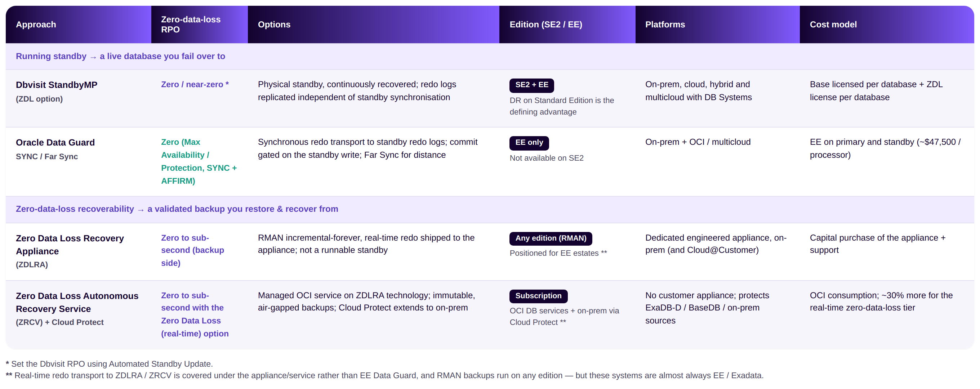Select 'Synchronous redo transport to standby redo logs' text

pyautogui.click(x=367, y=149)
